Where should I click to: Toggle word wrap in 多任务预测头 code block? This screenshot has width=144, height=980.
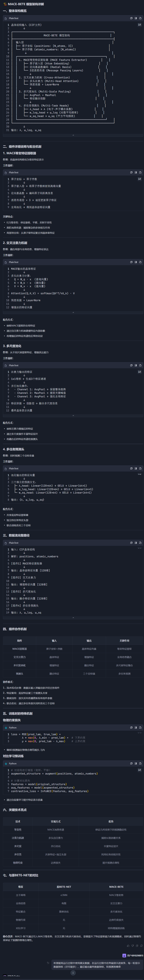point(139,474)
